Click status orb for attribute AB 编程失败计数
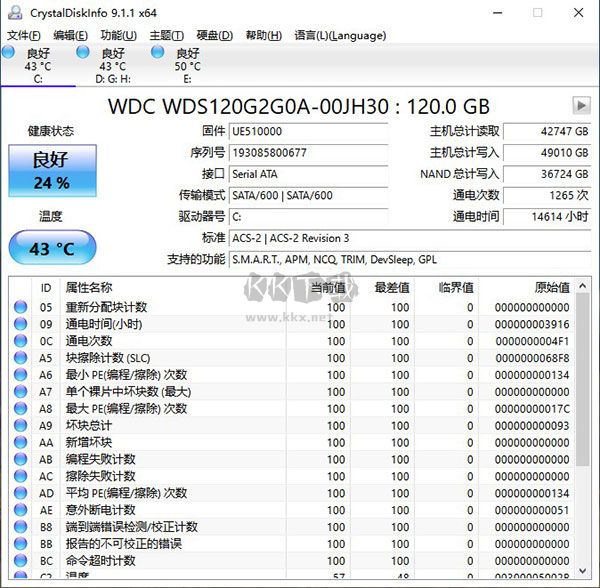 [x=20, y=459]
